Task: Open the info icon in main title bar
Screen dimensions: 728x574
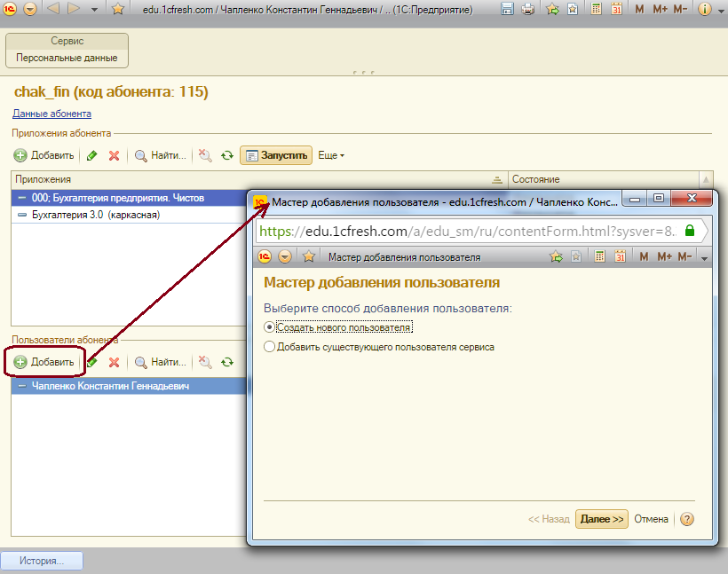Action: click(x=705, y=9)
